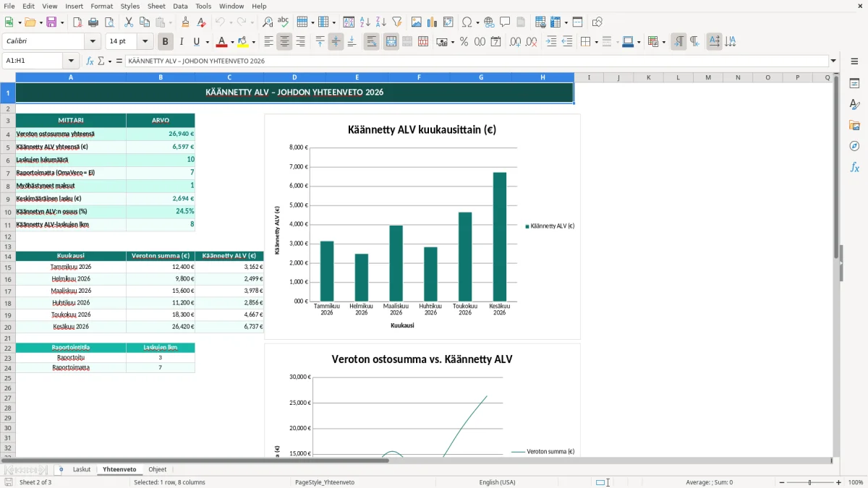Click the Format as Percent icon

(464, 42)
